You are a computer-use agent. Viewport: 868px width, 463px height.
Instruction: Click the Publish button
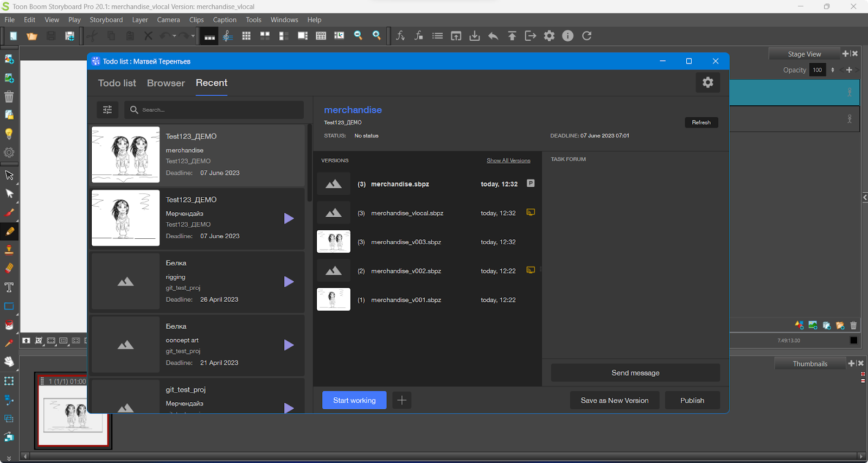(692, 400)
